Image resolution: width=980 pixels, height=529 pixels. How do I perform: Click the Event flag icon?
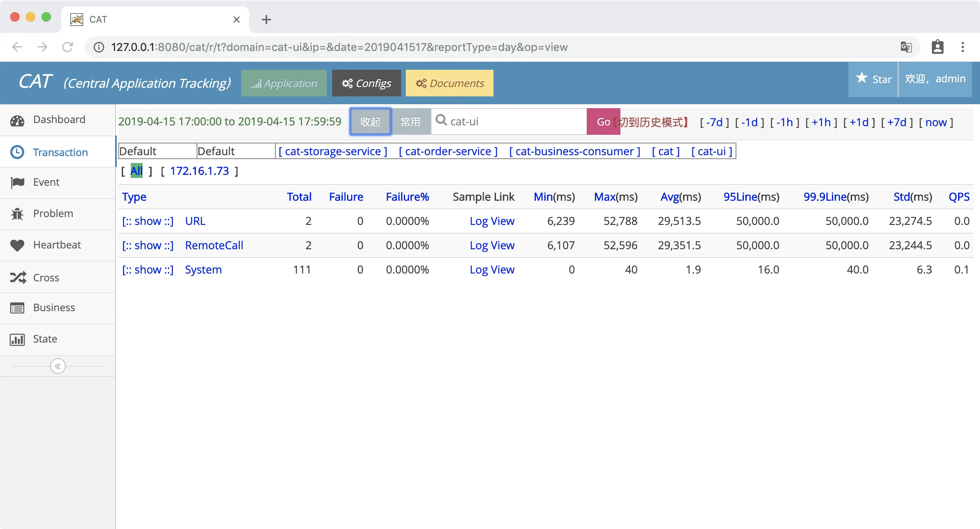17,183
